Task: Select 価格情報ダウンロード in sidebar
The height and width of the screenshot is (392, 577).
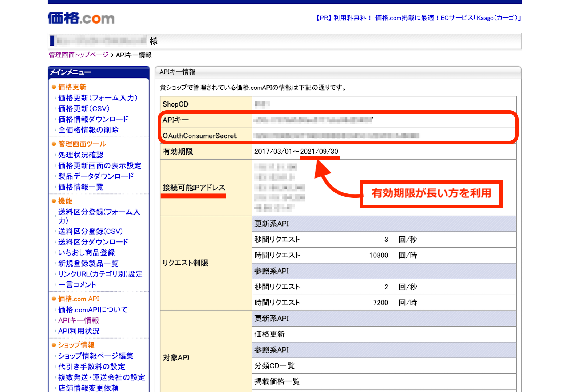Action: click(93, 119)
